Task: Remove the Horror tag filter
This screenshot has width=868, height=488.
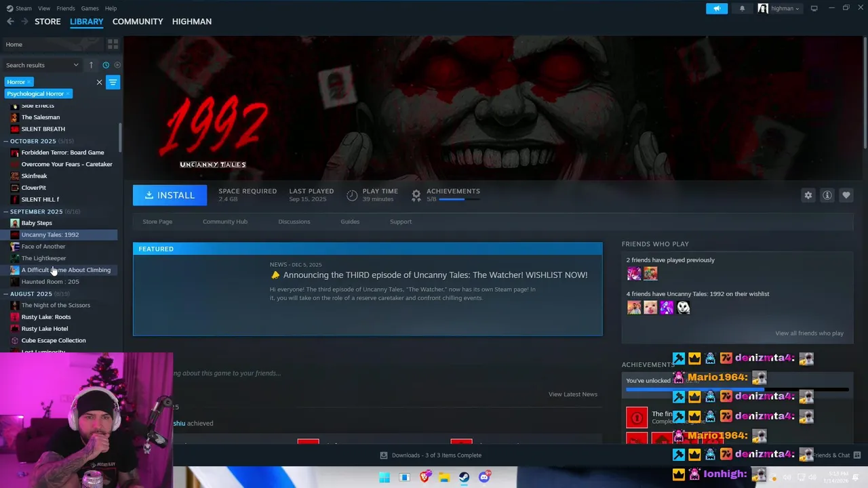Action: tap(29, 82)
